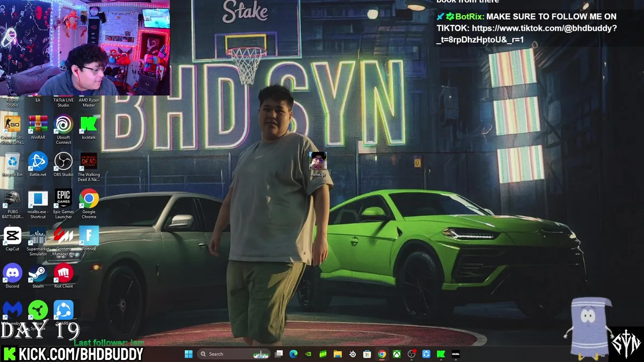Select the none.gif file on desktop
This screenshot has width=644, height=362.
318,165
